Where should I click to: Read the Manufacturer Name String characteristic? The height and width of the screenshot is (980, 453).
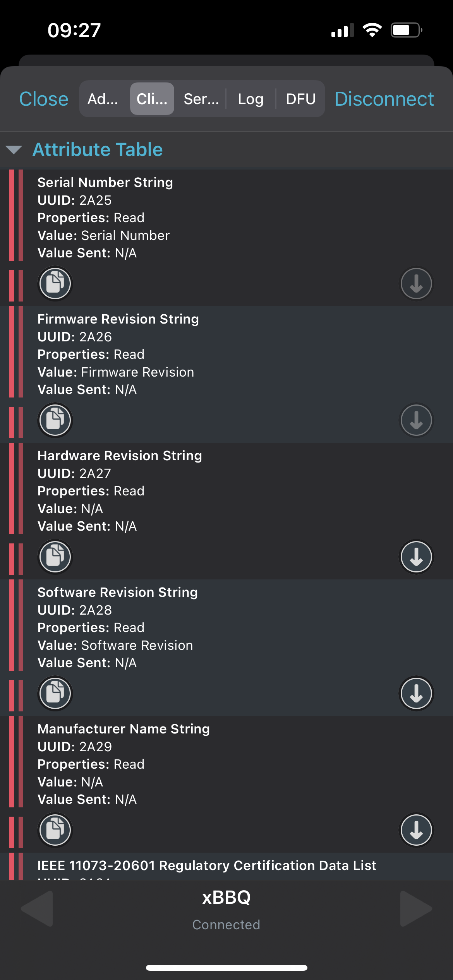point(416,830)
